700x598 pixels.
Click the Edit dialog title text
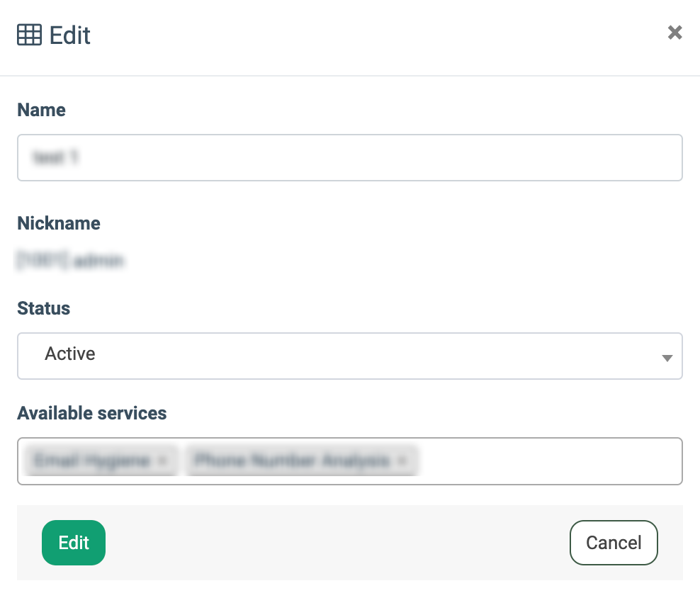click(x=70, y=35)
